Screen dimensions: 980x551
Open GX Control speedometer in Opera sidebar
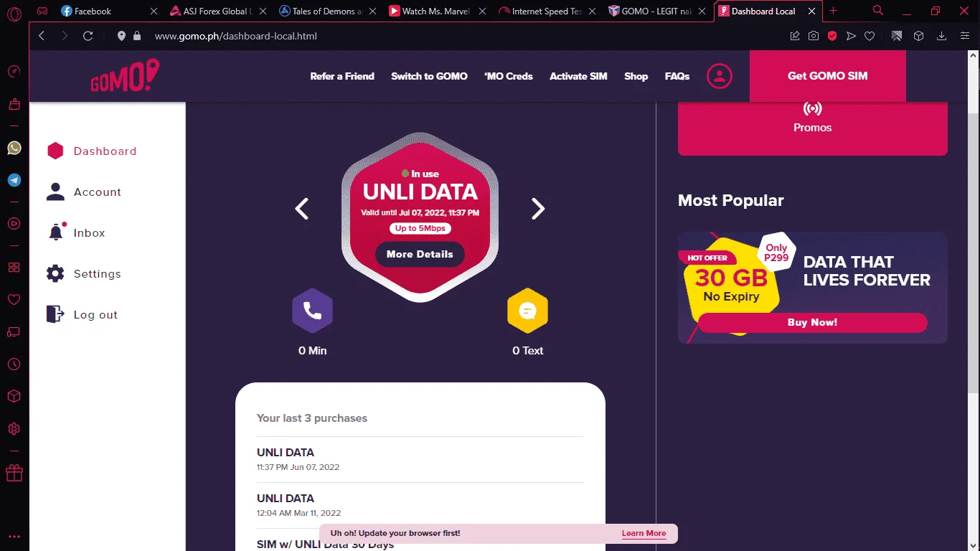coord(14,71)
